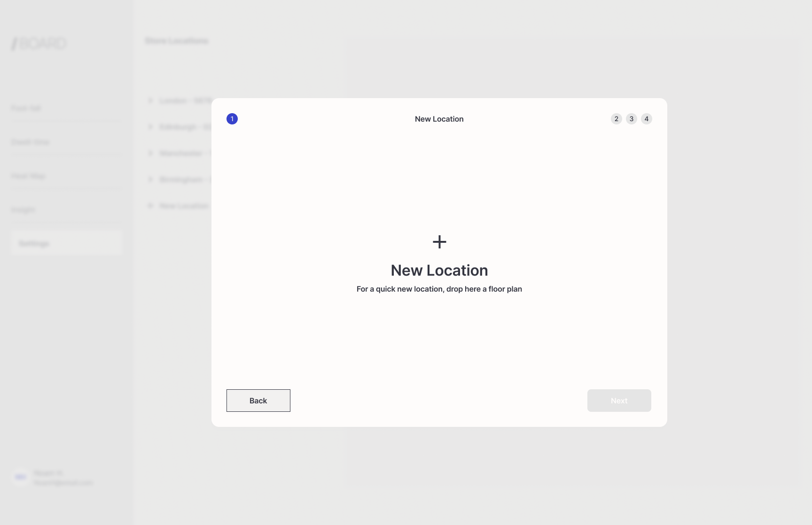
Task: Select step 1 indicator
Action: 232,119
